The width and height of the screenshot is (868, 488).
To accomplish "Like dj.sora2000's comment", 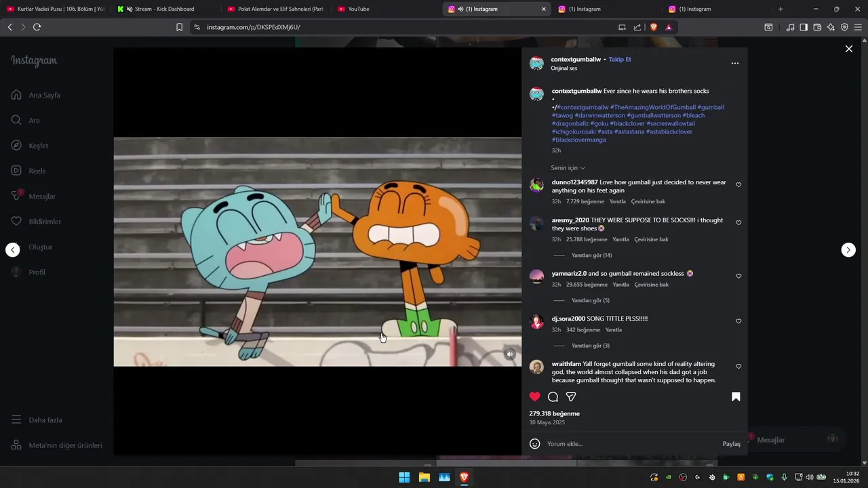I will point(738,321).
